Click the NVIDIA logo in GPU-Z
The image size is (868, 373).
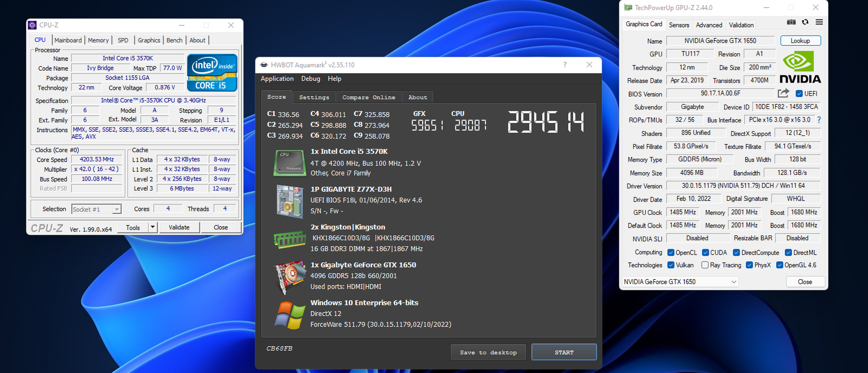click(x=800, y=67)
